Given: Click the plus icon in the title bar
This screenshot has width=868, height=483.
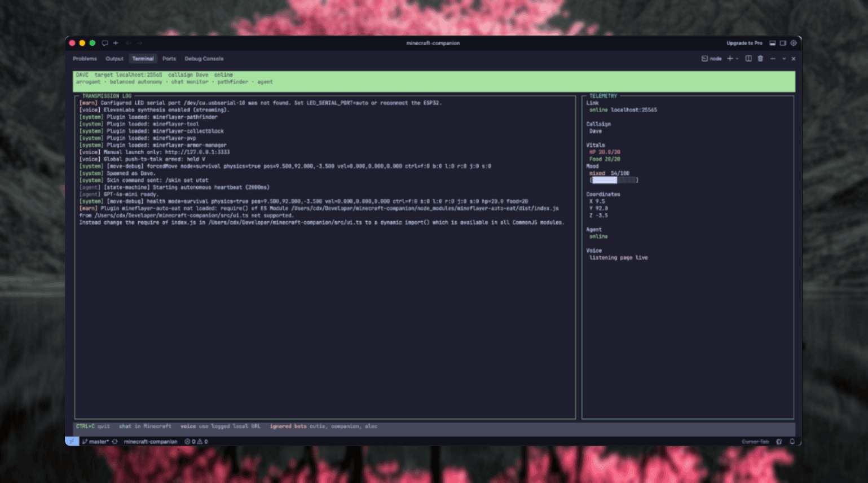Looking at the screenshot, I should [x=116, y=43].
